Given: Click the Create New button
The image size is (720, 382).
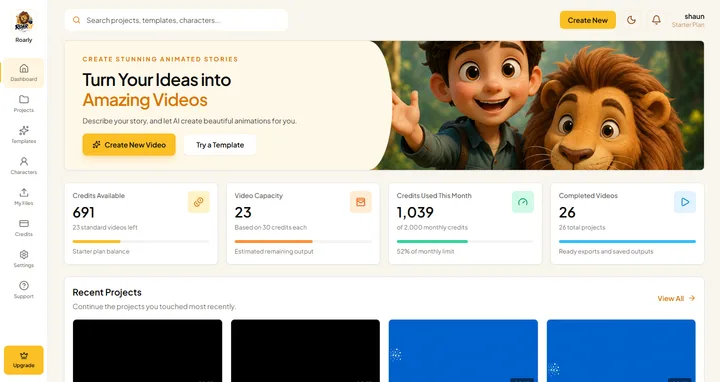Looking at the screenshot, I should pyautogui.click(x=587, y=20).
